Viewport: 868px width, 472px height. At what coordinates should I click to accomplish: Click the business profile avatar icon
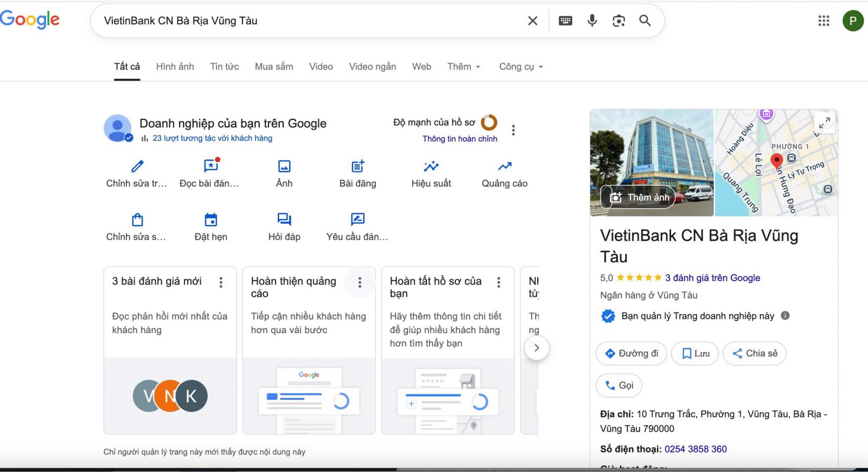118,129
